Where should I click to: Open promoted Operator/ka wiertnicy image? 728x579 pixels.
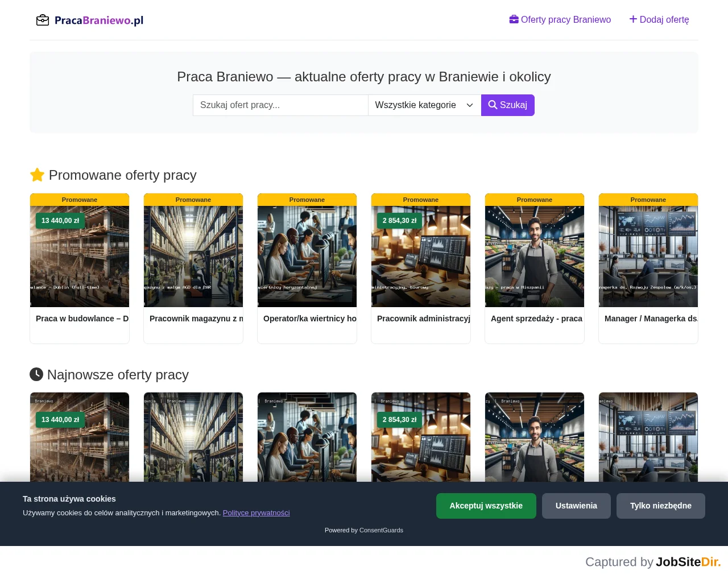(307, 257)
